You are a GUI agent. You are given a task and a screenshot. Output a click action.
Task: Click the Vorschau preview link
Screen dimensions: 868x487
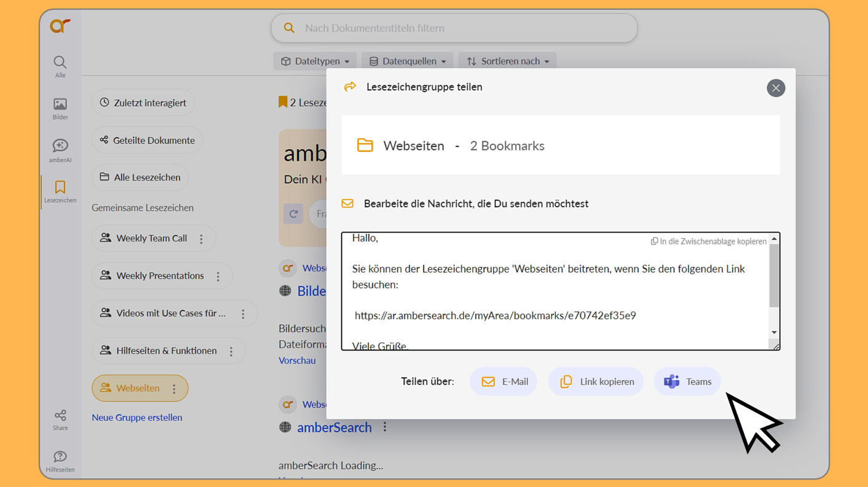(297, 360)
